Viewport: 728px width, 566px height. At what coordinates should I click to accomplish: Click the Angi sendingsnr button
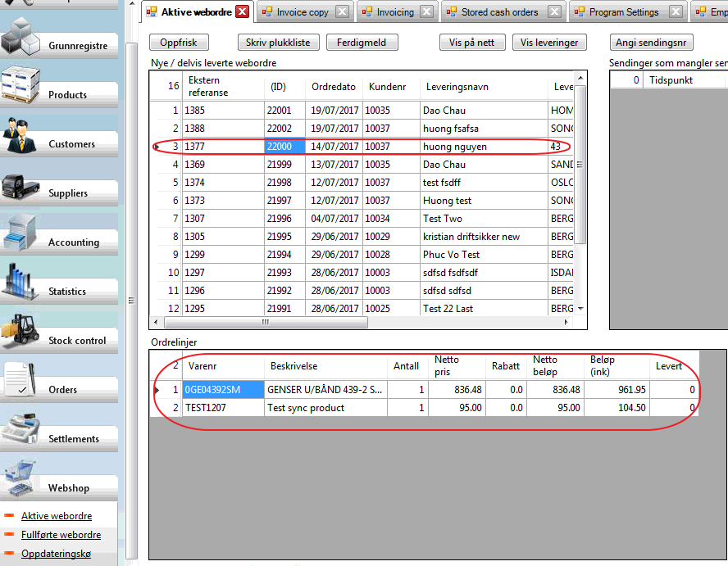[x=651, y=43]
